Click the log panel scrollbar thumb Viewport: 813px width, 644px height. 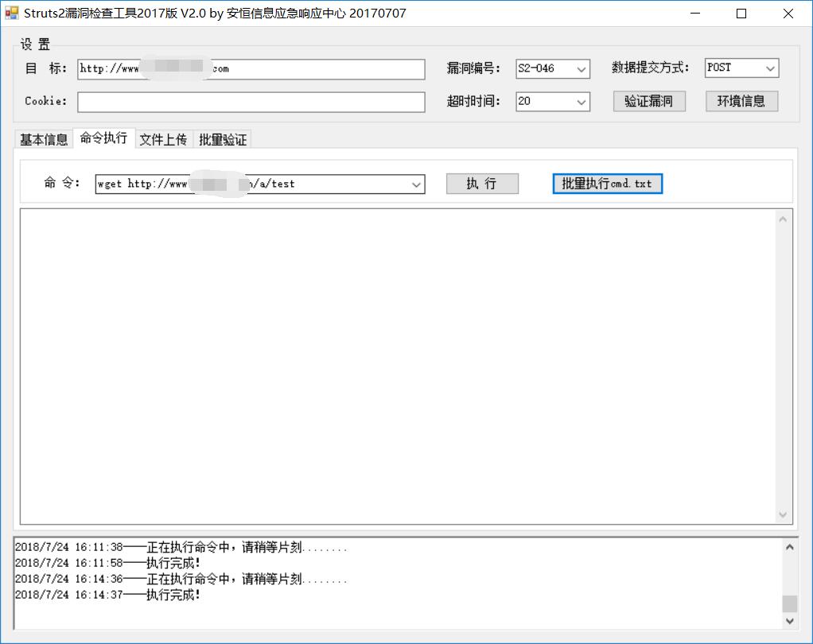click(x=790, y=603)
